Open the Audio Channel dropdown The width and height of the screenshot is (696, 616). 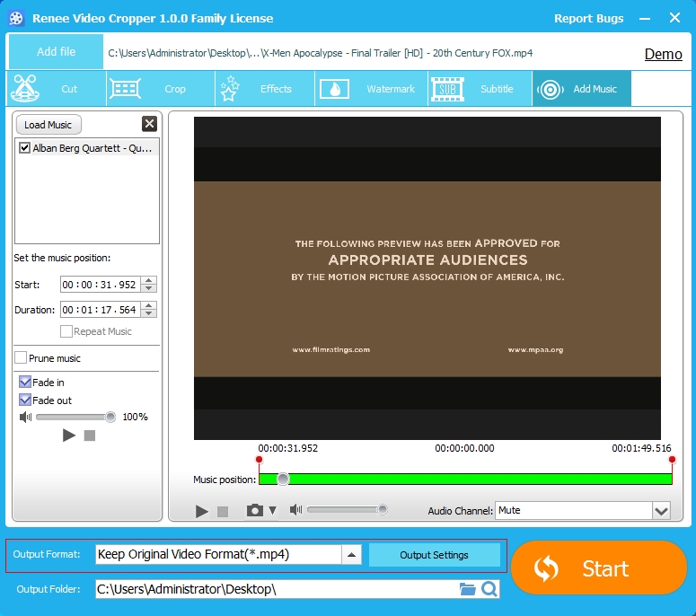[661, 511]
